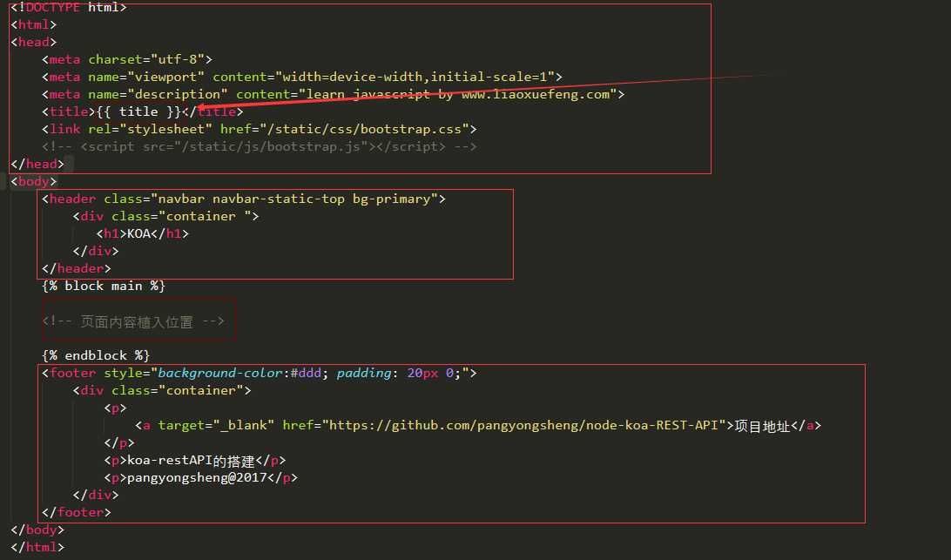This screenshot has height=560, width=951.
Task: Click the div class="container" line in footer
Action: pos(162,391)
